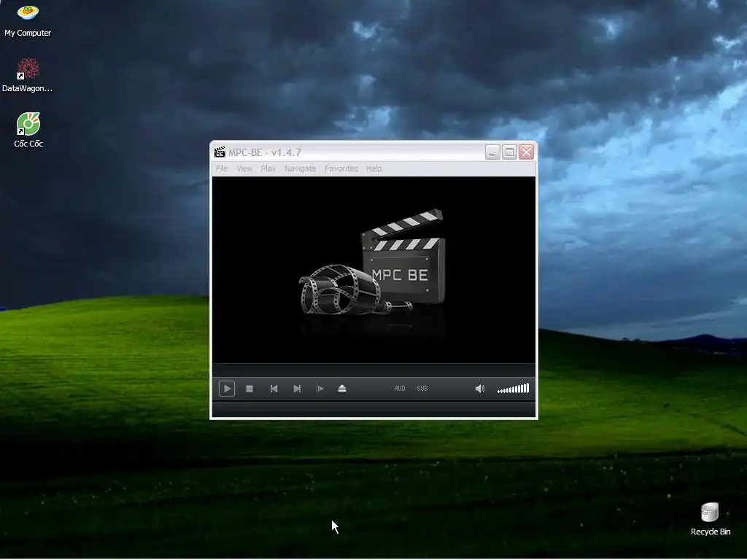Advance one frame with the frame step button
This screenshot has width=747, height=560.
tap(320, 389)
